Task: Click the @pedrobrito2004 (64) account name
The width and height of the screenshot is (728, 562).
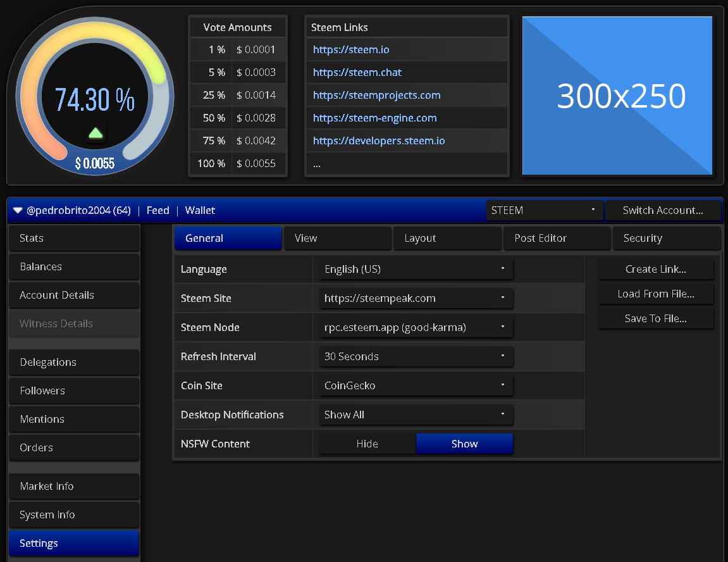Action: (78, 210)
